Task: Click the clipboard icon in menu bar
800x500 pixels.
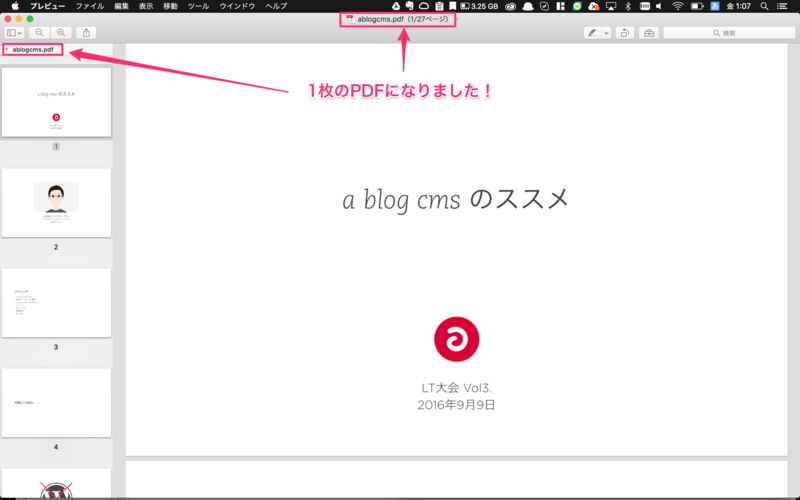Action: tap(439, 6)
